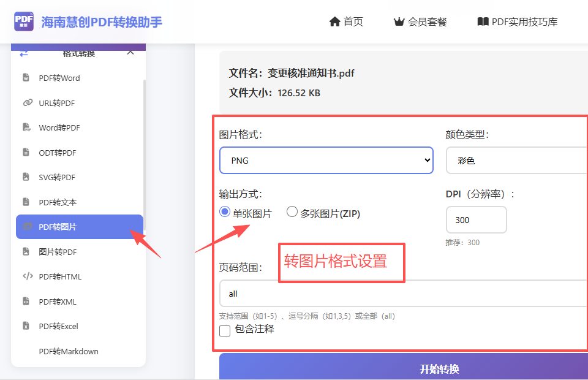Enable the 包含注释 checkbox
Viewport: 588px width, 380px height.
225,331
